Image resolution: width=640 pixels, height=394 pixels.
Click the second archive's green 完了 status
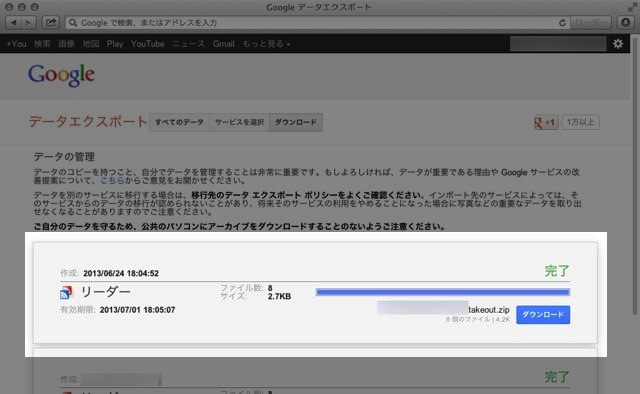tap(557, 377)
